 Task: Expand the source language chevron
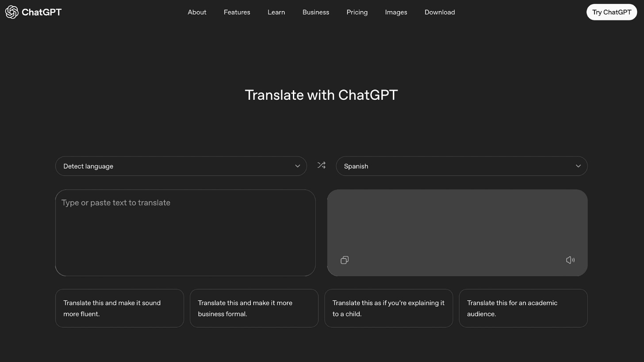click(x=298, y=166)
